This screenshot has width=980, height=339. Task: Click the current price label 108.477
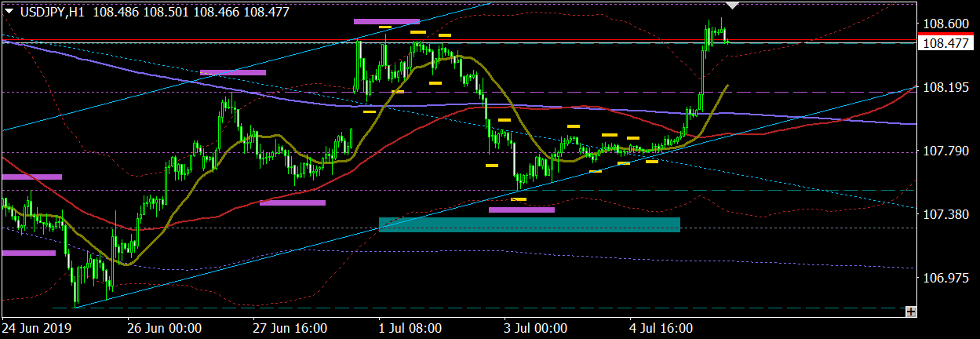click(945, 43)
